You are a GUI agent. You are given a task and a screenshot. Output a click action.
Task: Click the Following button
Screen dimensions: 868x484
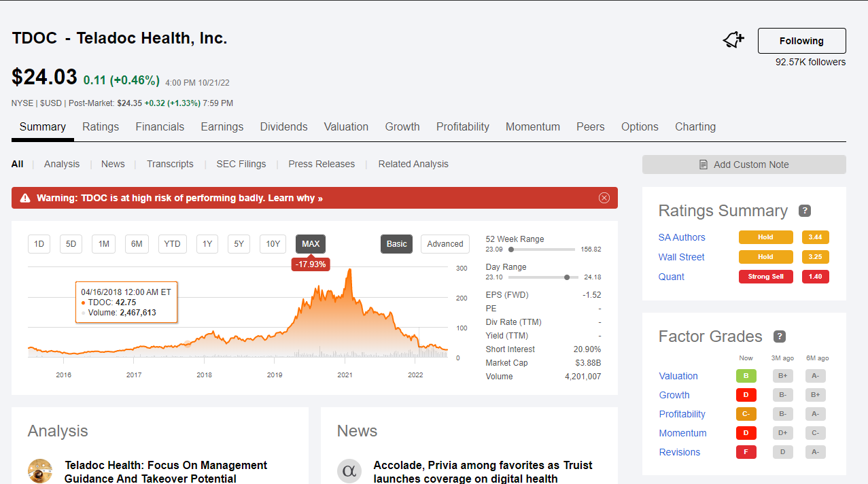[801, 41]
